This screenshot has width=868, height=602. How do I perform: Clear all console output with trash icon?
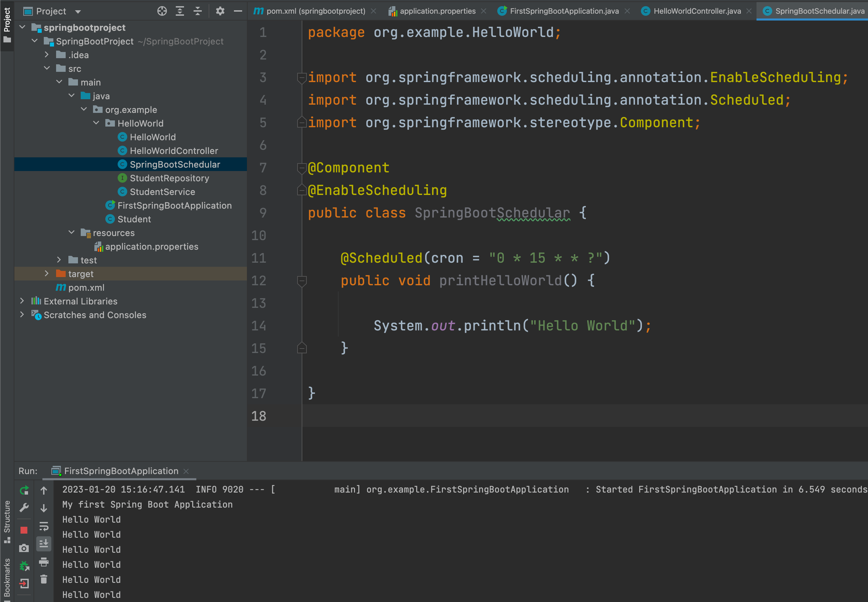click(x=44, y=578)
